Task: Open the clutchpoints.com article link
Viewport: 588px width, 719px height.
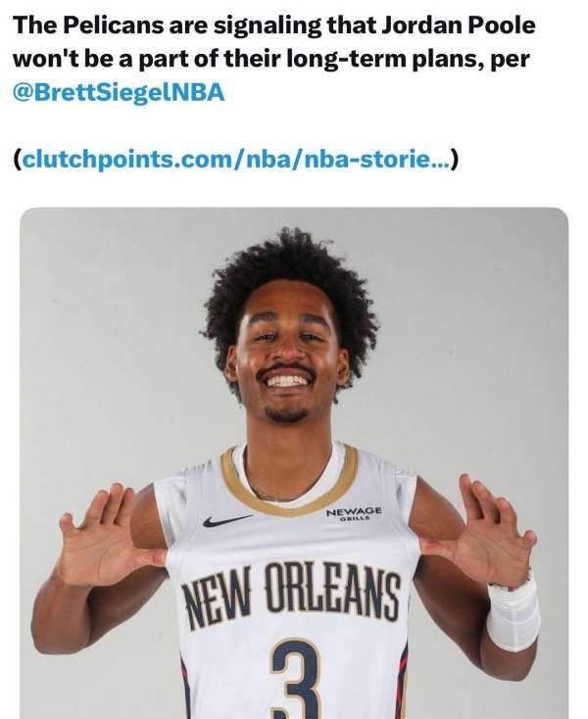Action: click(235, 160)
